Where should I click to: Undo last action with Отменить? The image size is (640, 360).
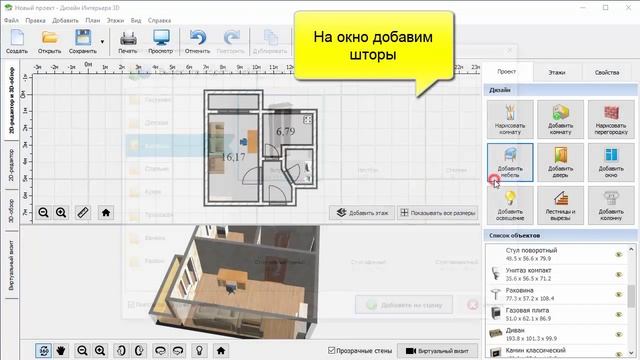tap(198, 42)
